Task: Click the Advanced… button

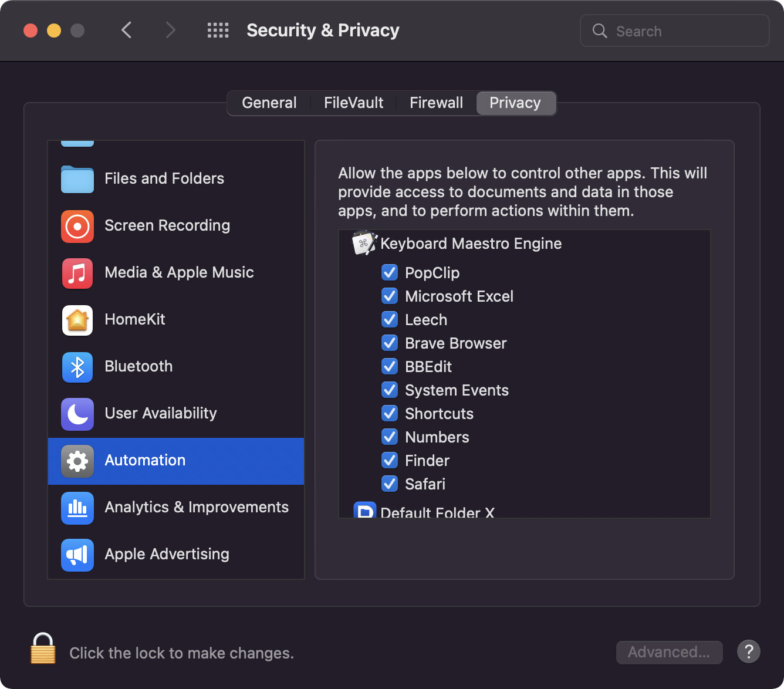Action: pos(669,653)
